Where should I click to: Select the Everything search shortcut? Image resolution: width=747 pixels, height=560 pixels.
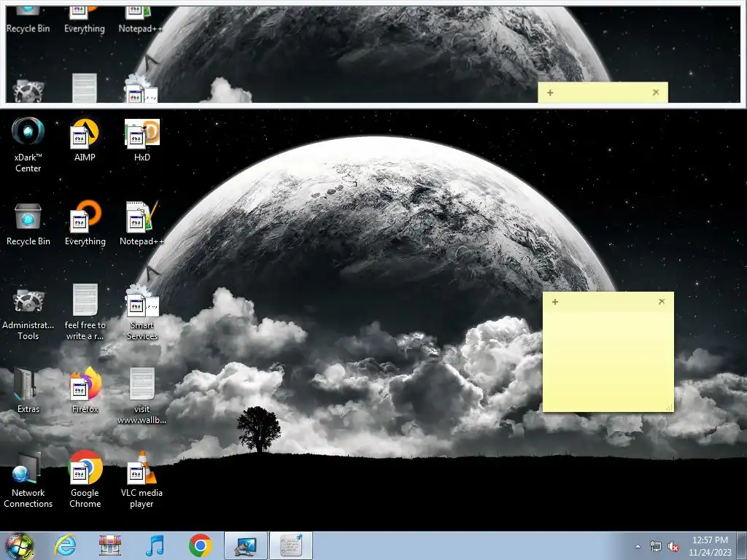tap(85, 225)
